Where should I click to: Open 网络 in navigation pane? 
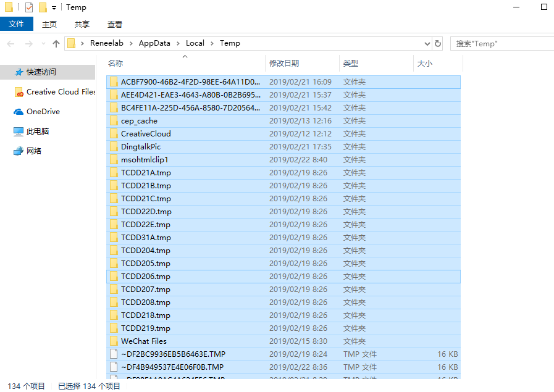(34, 151)
